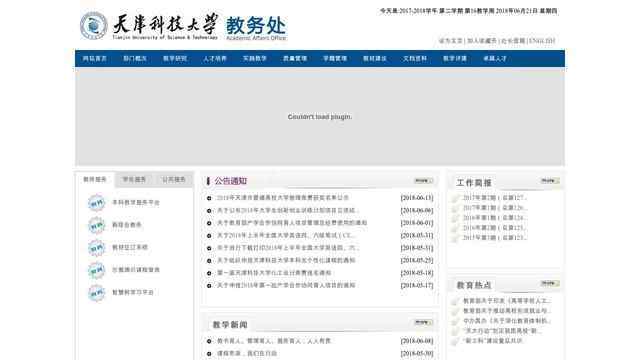Open the announcement dated 2018-05-18
Image resolution: width=640 pixels, height=360 pixels.
pos(274,273)
